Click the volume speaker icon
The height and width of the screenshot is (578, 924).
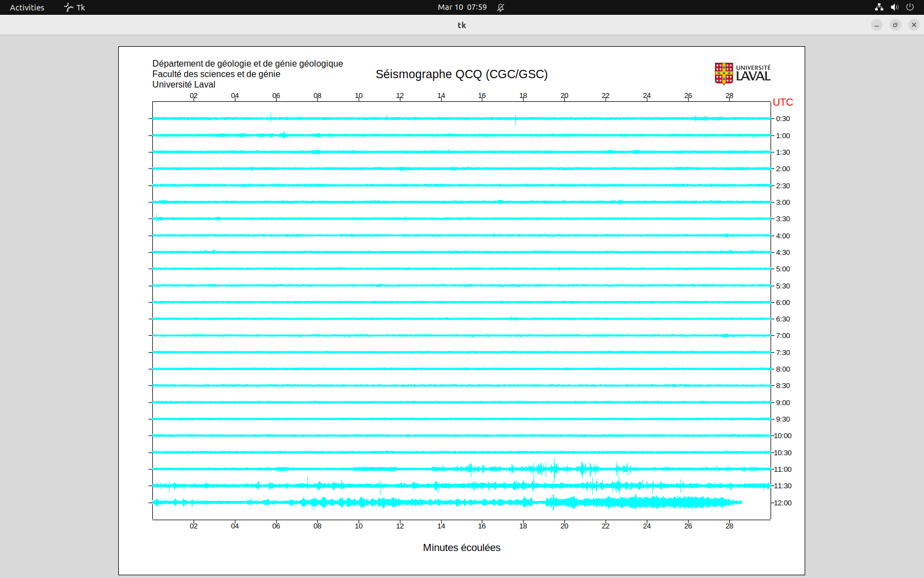pos(894,7)
